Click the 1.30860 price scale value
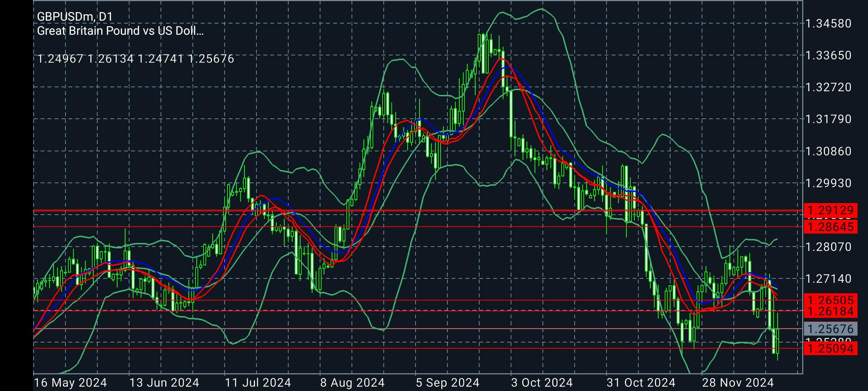The height and width of the screenshot is (391, 868). coord(828,151)
